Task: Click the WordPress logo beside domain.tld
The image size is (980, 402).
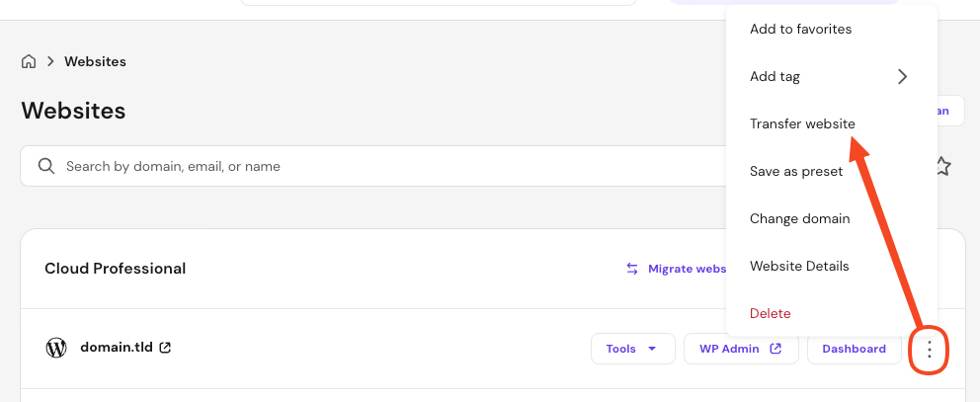Action: pyautogui.click(x=56, y=348)
